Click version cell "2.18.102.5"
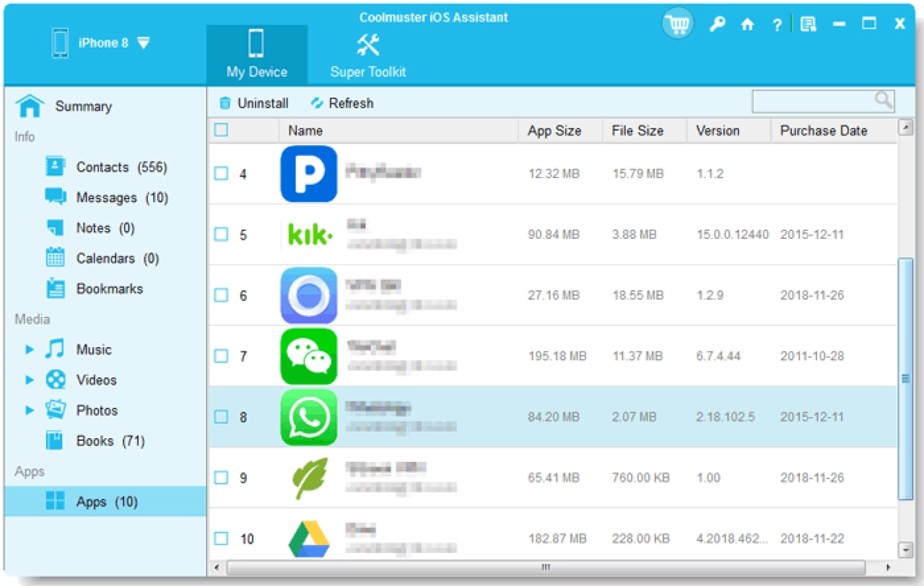Image resolution: width=924 pixels, height=586 pixels. coord(725,417)
